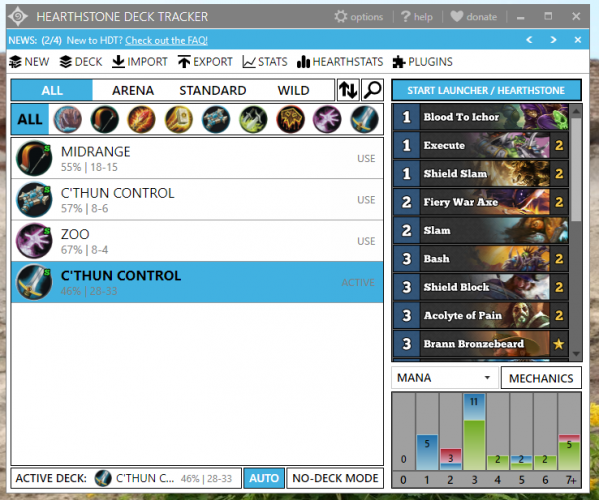Open the IMPORT menu
Viewport: 599px width, 500px height.
140,61
